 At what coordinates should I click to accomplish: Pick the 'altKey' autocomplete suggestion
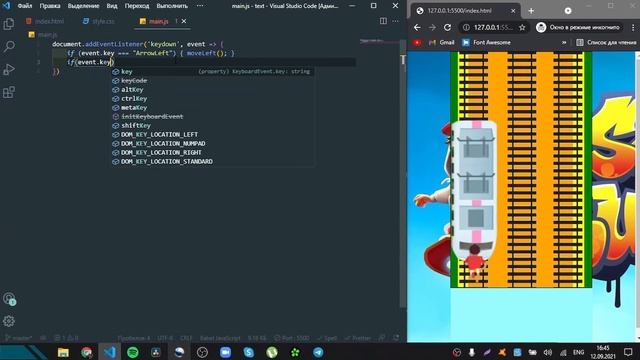pos(213,89)
